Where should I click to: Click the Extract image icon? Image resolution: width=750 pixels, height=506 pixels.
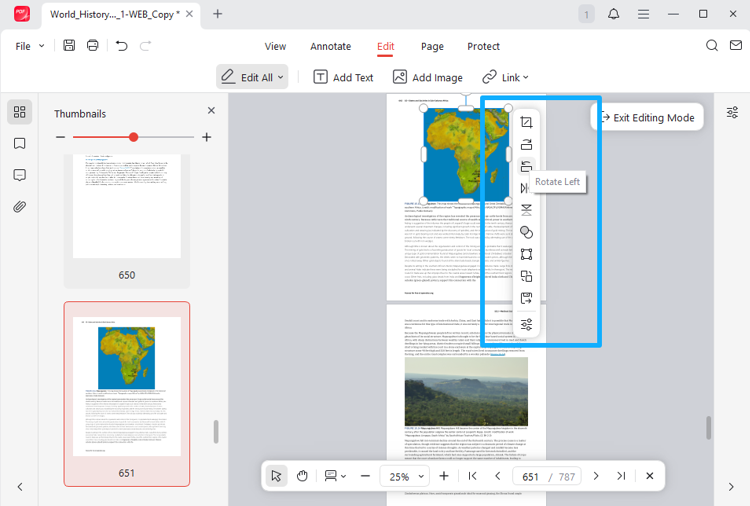click(526, 298)
